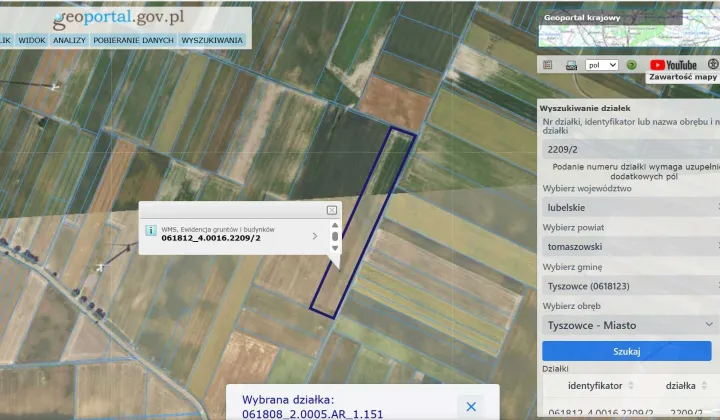Click the popup scrollbar thumb

(x=335, y=236)
